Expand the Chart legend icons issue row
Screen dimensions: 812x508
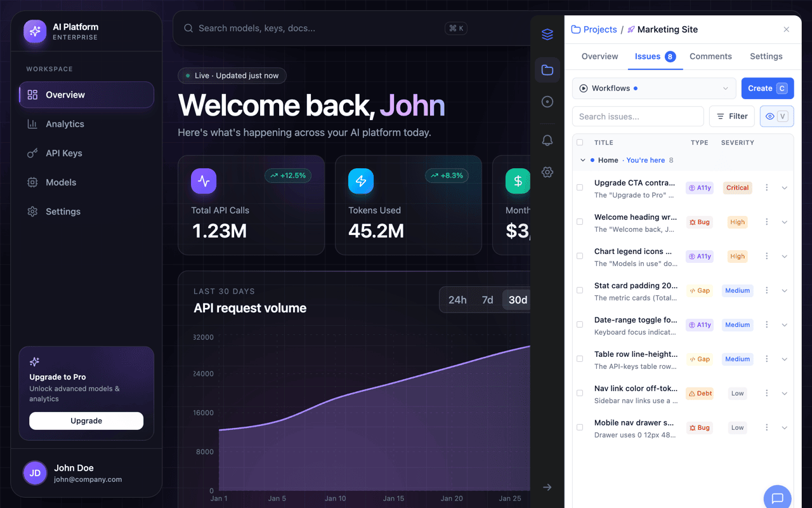[x=785, y=257]
